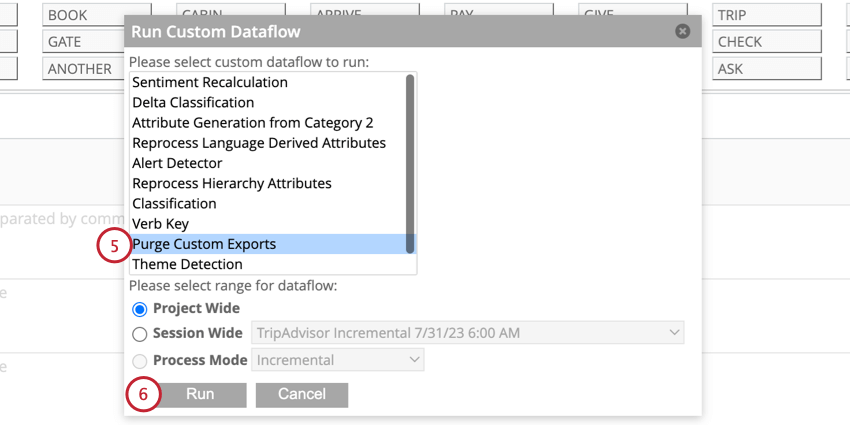Viewport: 850px width, 425px height.
Task: Choose Reprocess Hierarchy Attributes
Action: coord(232,183)
